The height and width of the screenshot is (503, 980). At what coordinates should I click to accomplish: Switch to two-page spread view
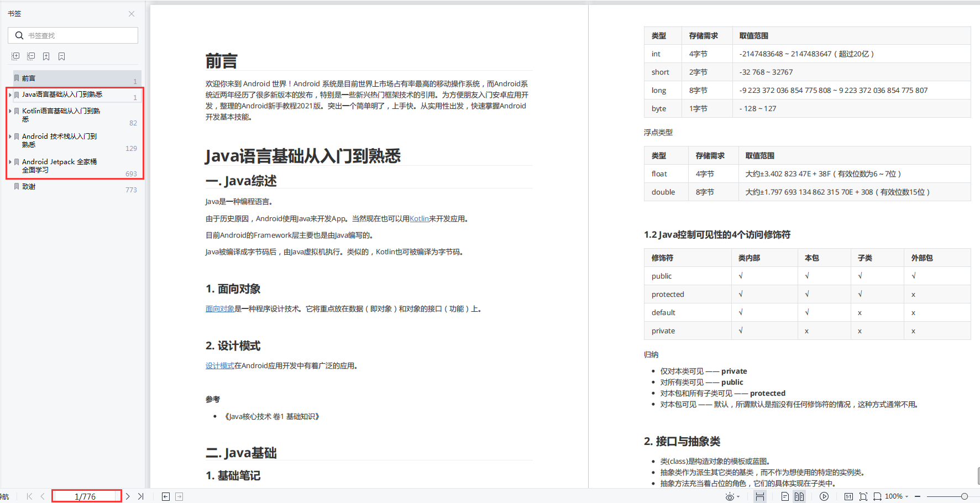pos(799,496)
